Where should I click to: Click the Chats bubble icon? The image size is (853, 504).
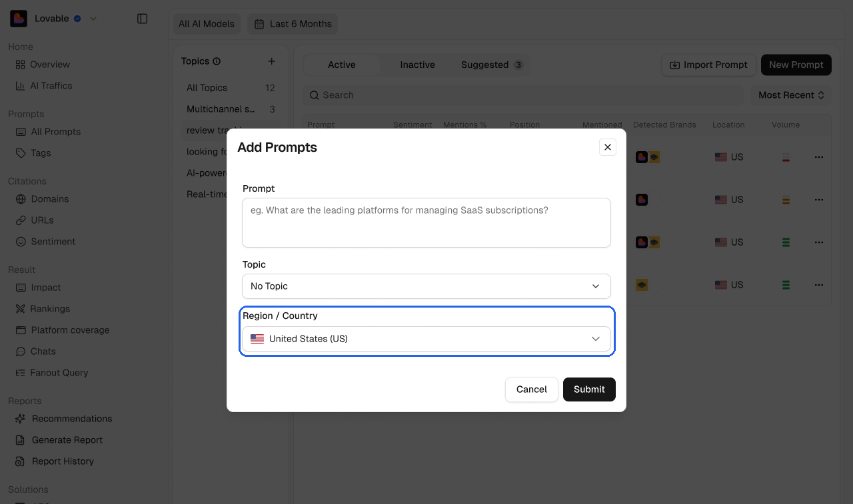click(x=21, y=352)
